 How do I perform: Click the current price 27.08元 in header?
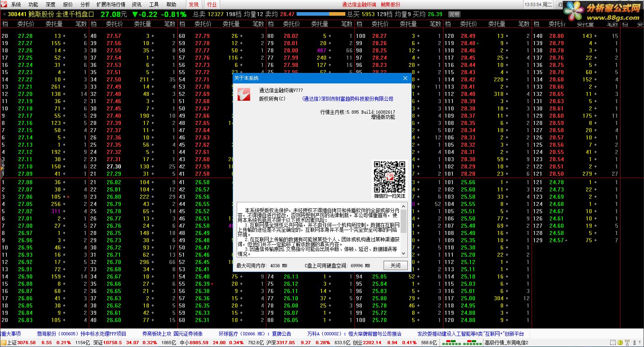pos(114,14)
